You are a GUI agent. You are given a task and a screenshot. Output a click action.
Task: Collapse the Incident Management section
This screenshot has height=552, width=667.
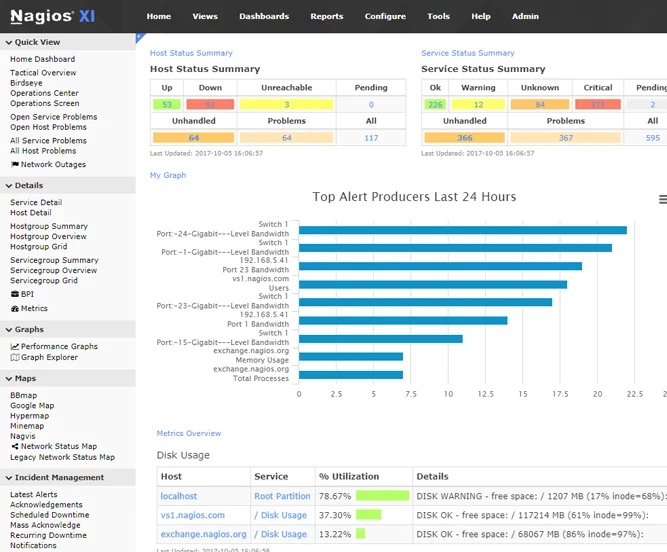pos(55,478)
